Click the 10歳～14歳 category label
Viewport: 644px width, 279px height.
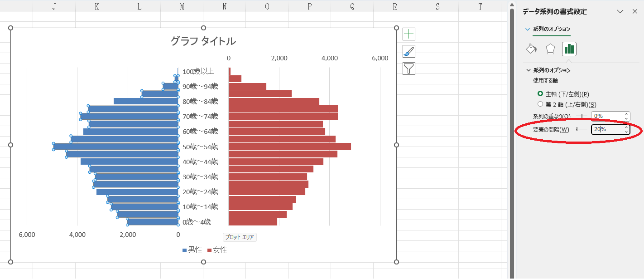(200, 207)
